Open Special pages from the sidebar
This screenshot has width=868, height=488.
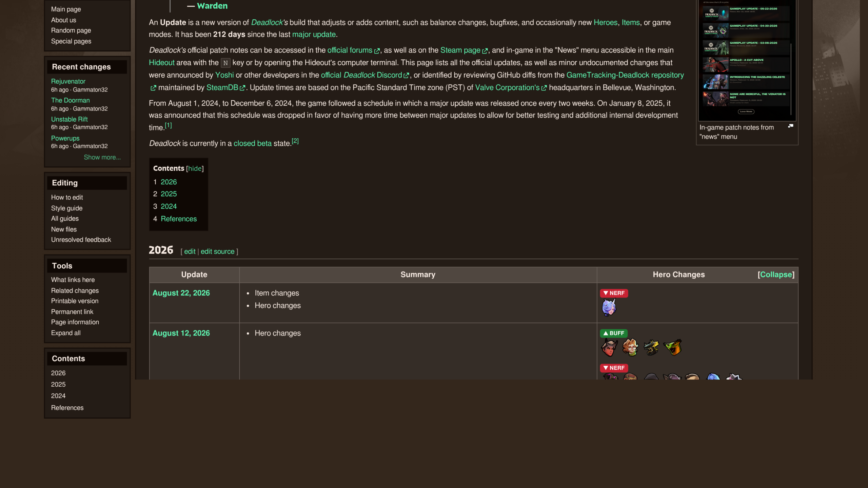(x=71, y=41)
